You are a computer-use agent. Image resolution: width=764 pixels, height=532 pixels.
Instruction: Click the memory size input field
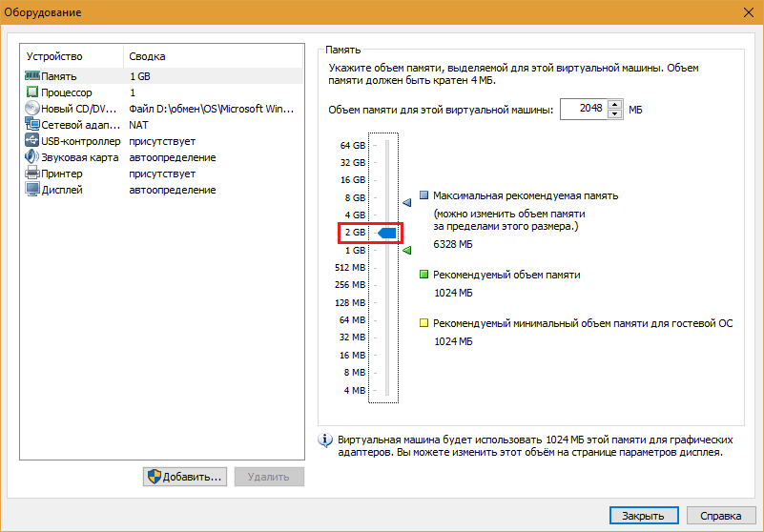(x=583, y=110)
